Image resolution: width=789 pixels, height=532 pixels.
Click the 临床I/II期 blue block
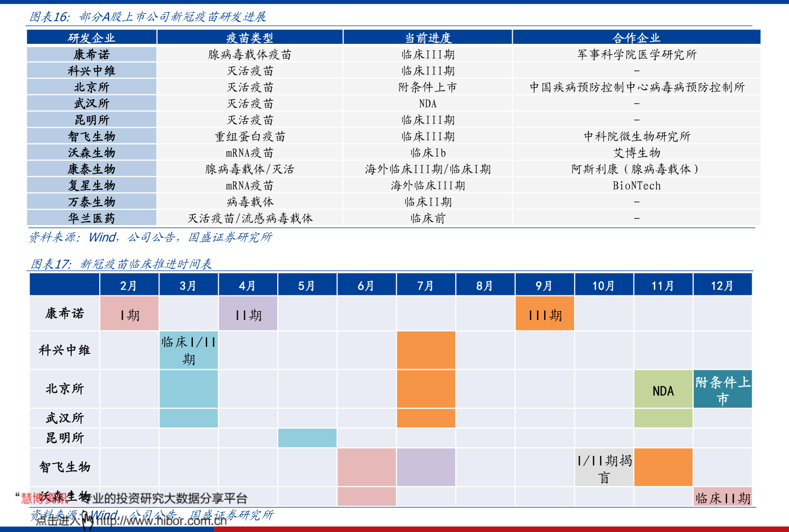point(188,350)
